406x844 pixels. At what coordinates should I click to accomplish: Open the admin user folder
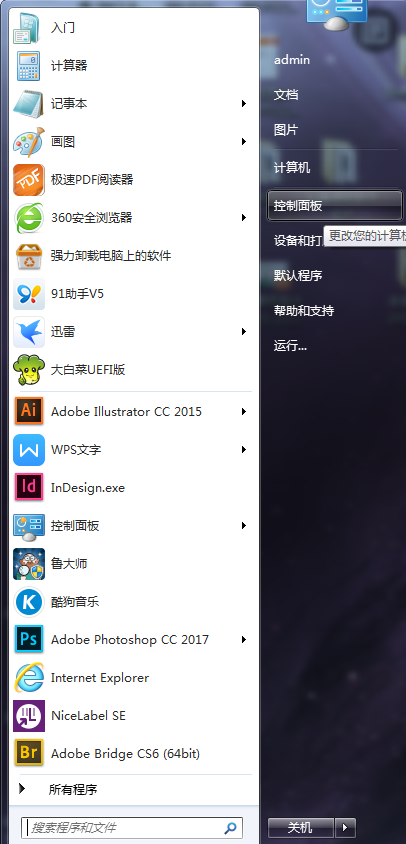point(292,60)
